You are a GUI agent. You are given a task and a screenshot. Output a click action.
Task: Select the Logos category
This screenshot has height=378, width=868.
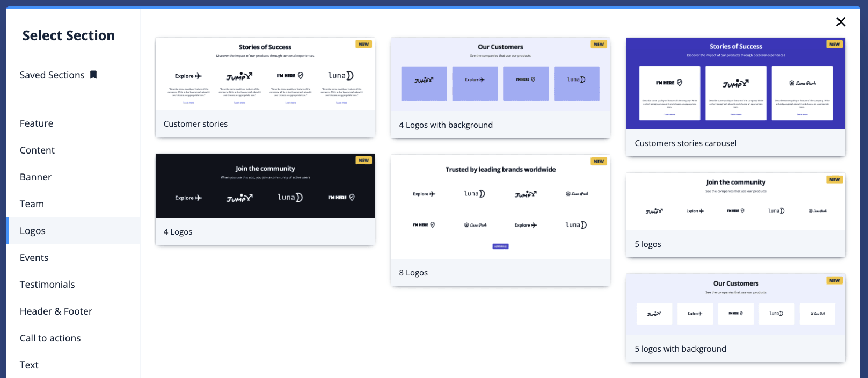(33, 231)
